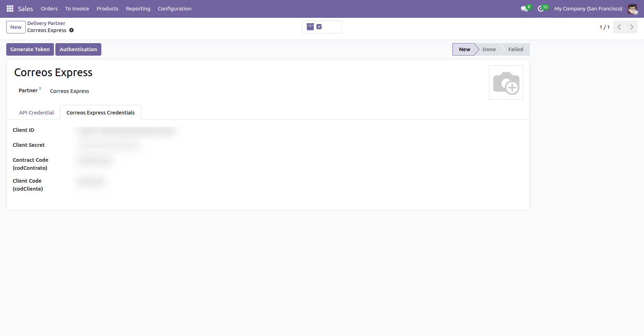Click the Authentication button

tap(78, 49)
